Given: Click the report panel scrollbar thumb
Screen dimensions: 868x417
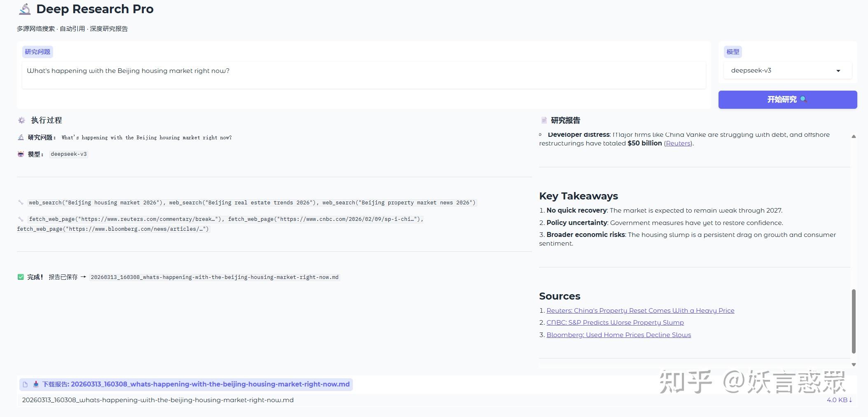Looking at the screenshot, I should click(854, 321).
